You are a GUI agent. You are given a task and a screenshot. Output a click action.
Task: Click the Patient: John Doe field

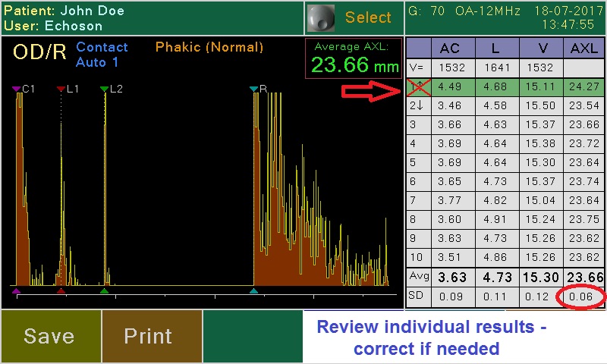[64, 11]
